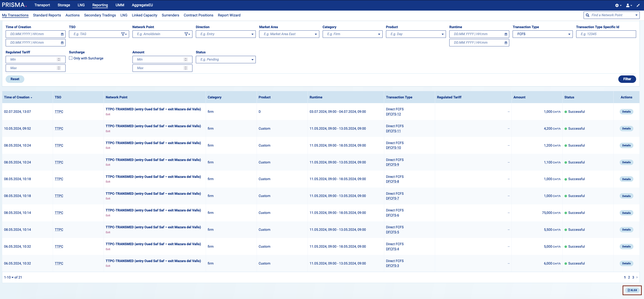The height and width of the screenshot is (299, 644).
Task: Switch to Secondary Tradings tab
Action: (x=100, y=15)
